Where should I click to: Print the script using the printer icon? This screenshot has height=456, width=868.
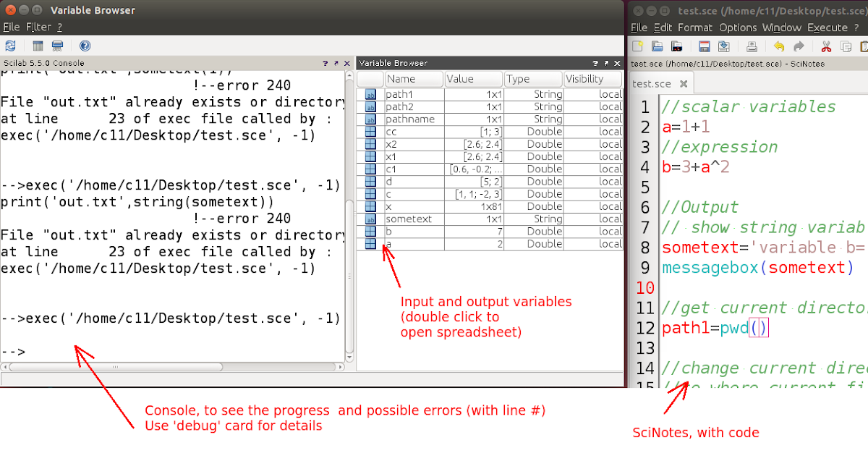(752, 45)
